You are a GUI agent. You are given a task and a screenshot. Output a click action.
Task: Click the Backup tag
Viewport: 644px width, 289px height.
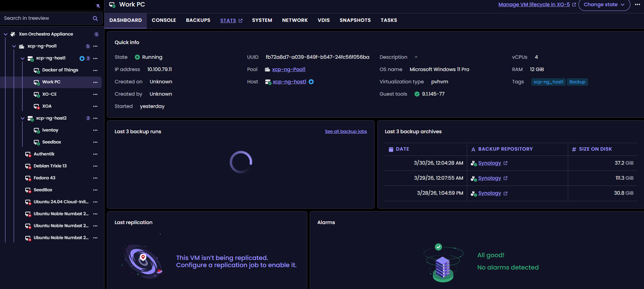click(577, 82)
